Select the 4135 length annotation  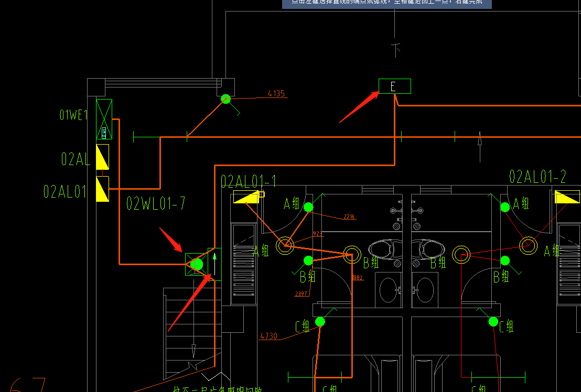[276, 93]
